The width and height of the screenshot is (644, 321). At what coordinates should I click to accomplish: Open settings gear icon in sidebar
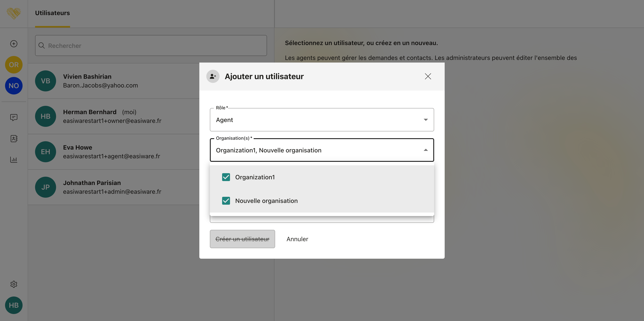point(14,284)
